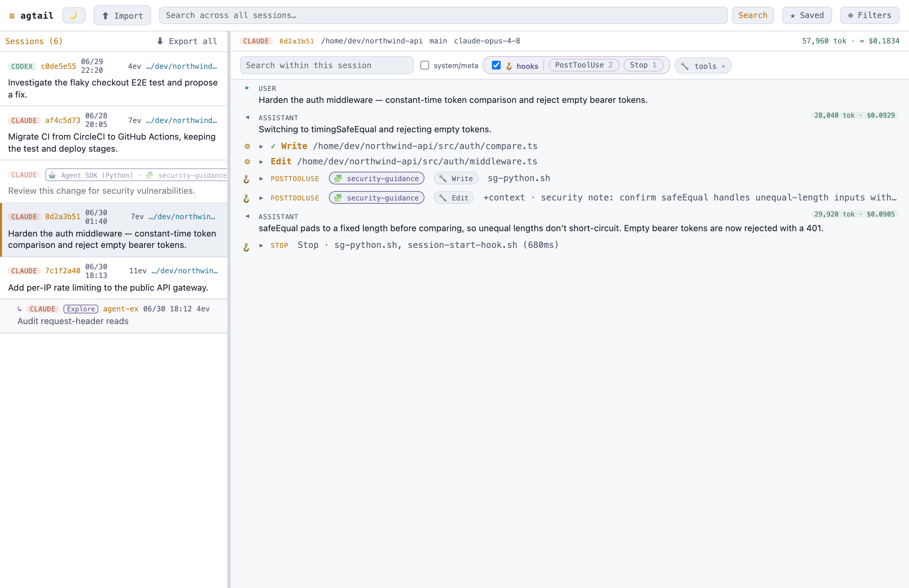Viewport: 909px width, 588px height.
Task: Click the 57,960 tok total cost label
Action: point(851,41)
